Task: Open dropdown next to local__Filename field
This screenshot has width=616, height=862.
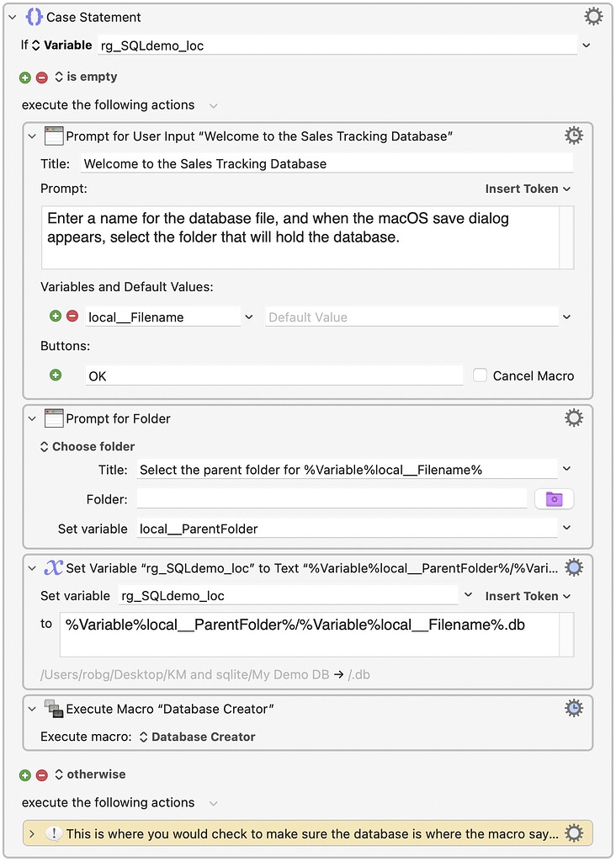Action: pos(249,317)
